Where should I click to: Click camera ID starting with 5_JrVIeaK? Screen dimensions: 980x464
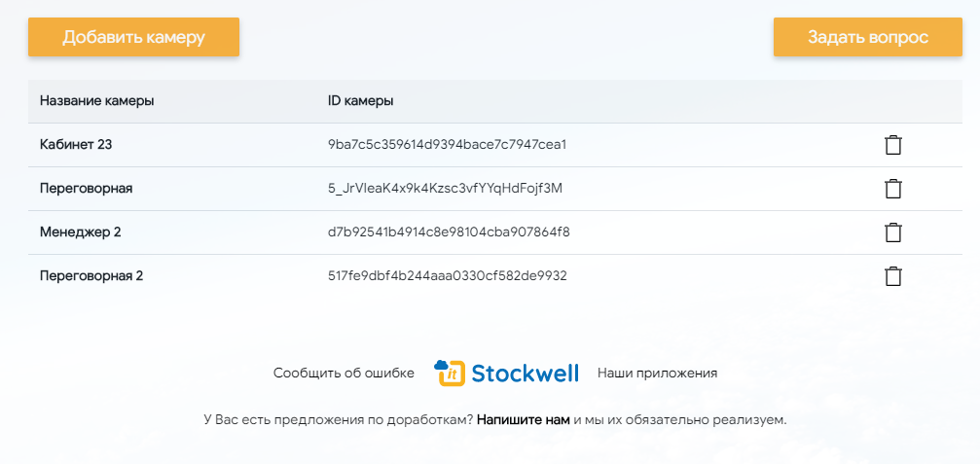pyautogui.click(x=445, y=189)
